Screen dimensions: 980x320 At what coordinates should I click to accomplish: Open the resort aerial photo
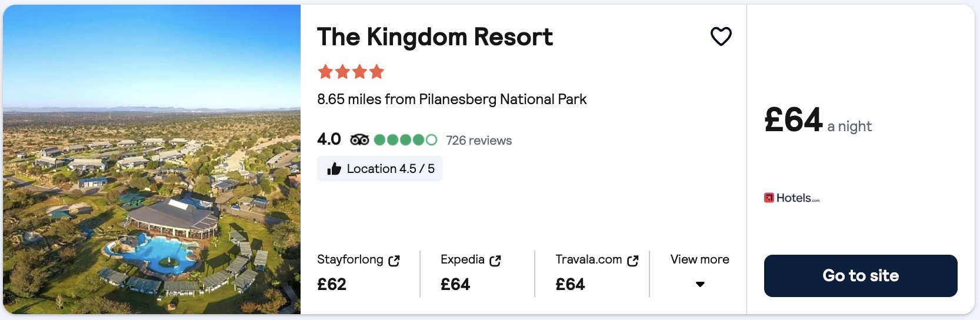coord(152,159)
